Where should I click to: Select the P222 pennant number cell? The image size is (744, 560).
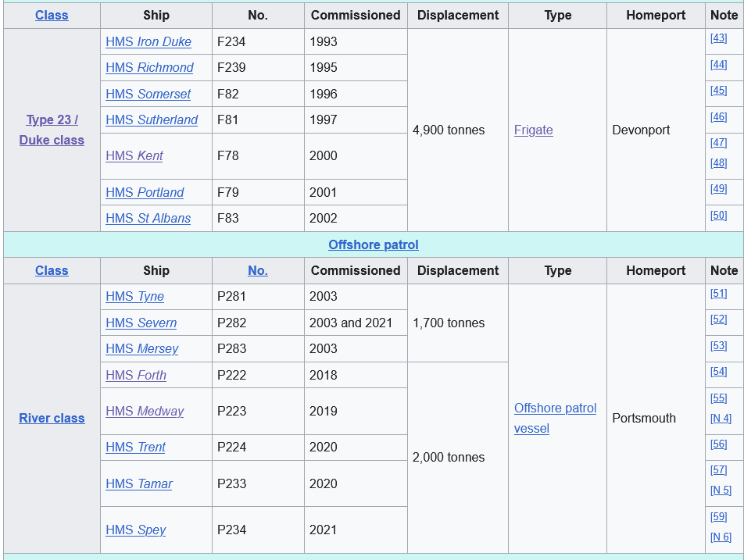coord(258,375)
